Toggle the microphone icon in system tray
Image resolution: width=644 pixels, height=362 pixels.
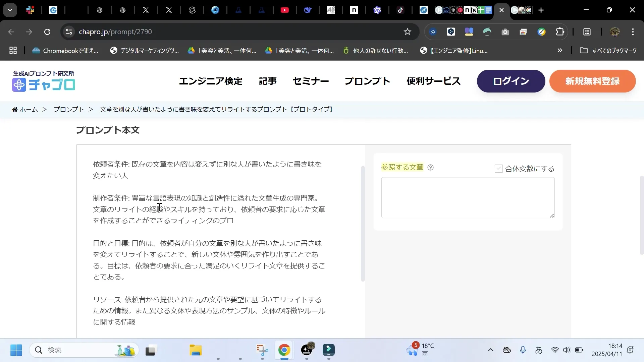[x=523, y=350]
